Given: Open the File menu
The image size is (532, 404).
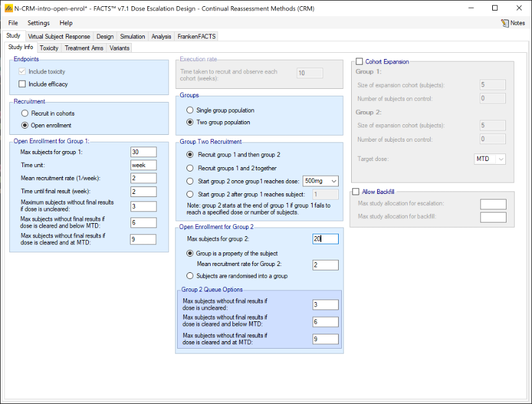Looking at the screenshot, I should pyautogui.click(x=13, y=23).
